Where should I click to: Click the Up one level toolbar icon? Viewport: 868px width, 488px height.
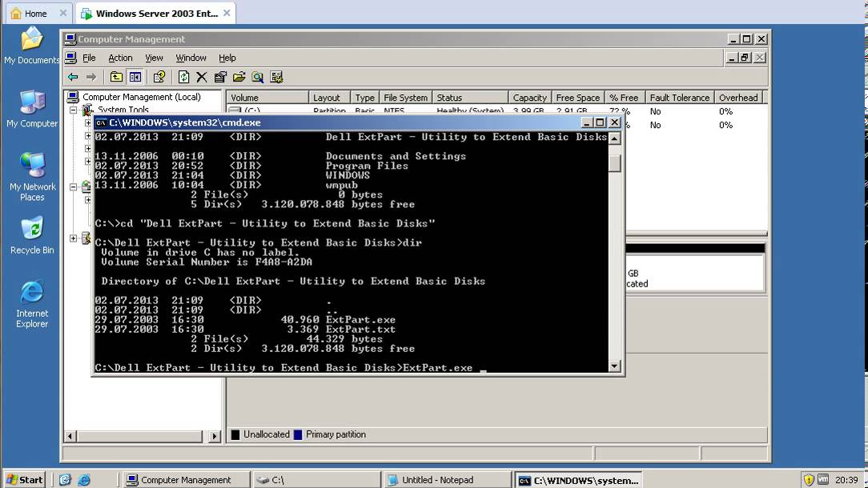click(116, 77)
